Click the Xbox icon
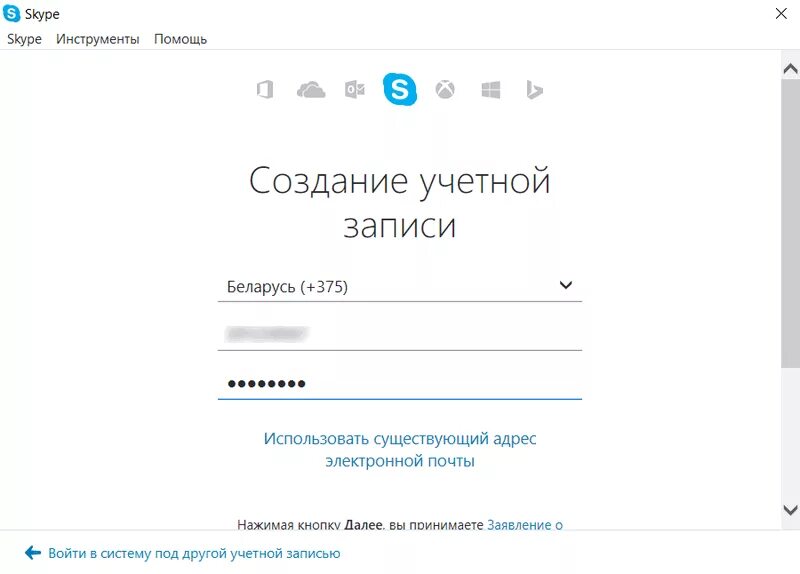The height and width of the screenshot is (574, 800). (445, 90)
